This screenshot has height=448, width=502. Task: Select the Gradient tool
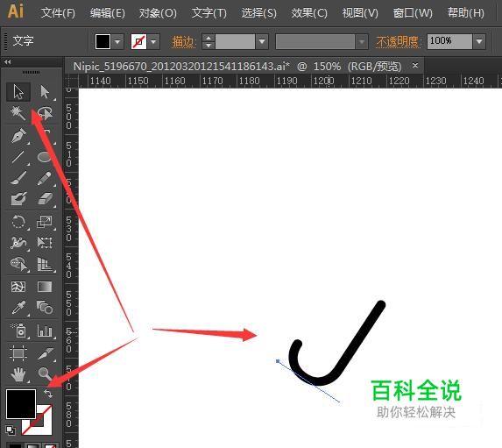pyautogui.click(x=45, y=287)
